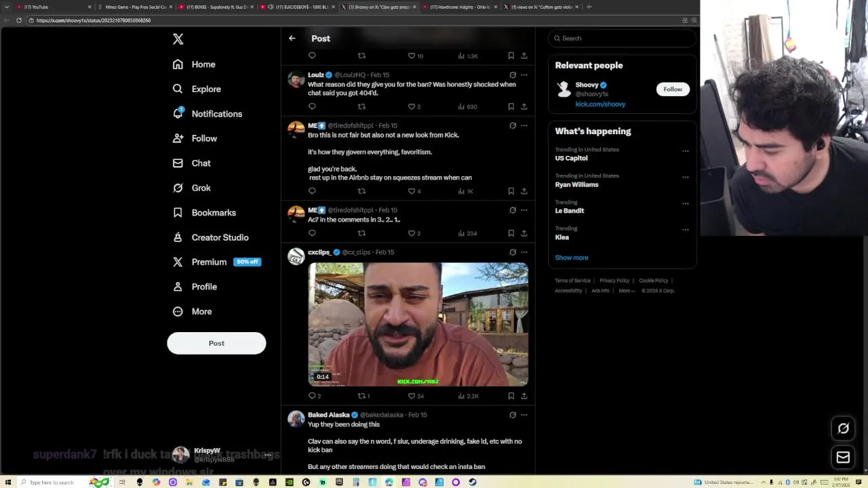Bookmark the cxclips_ video post
This screenshot has height=488, width=868.
click(511, 396)
